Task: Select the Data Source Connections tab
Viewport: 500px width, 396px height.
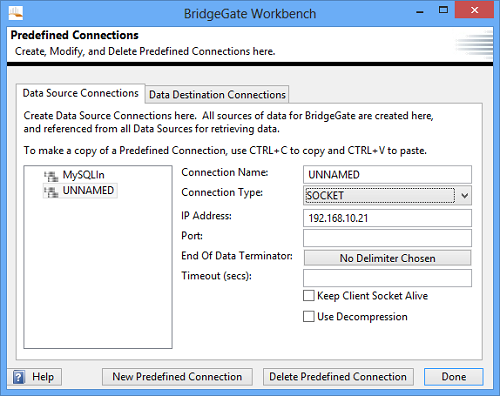Action: tap(80, 93)
